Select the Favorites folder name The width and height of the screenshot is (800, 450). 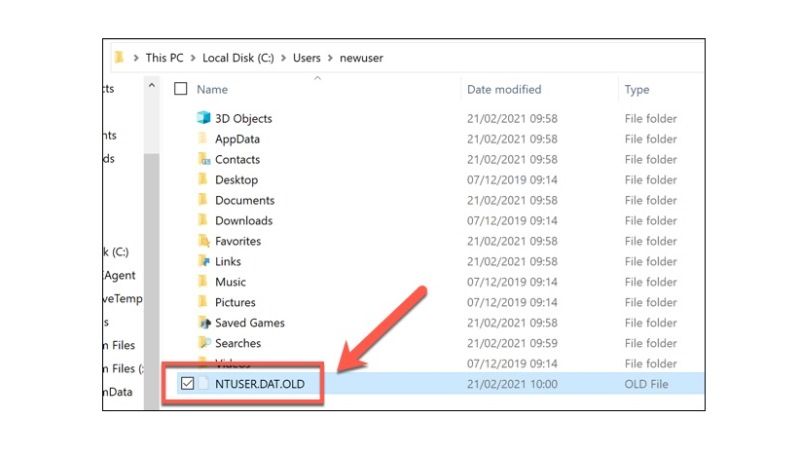pyautogui.click(x=238, y=241)
